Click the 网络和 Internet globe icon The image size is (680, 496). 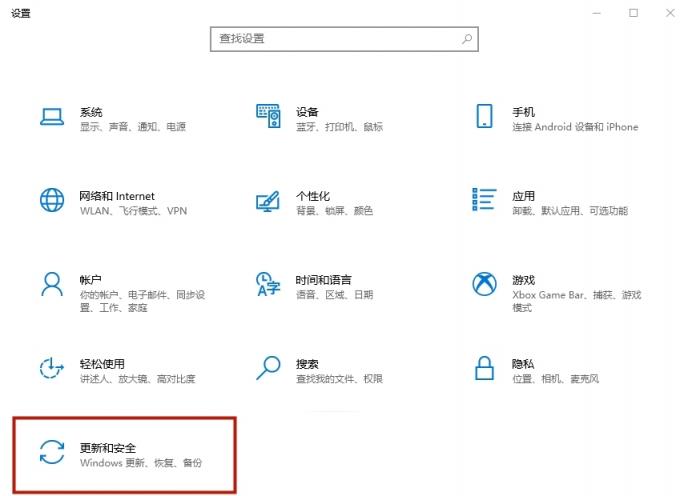pos(52,200)
